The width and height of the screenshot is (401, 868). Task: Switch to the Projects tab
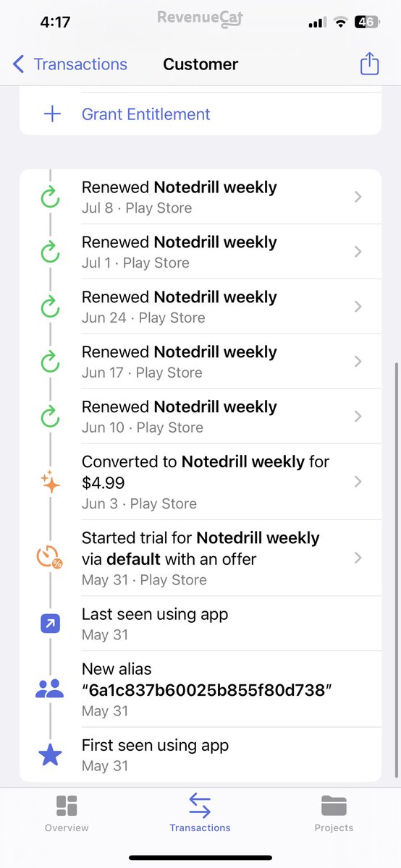coord(334,813)
